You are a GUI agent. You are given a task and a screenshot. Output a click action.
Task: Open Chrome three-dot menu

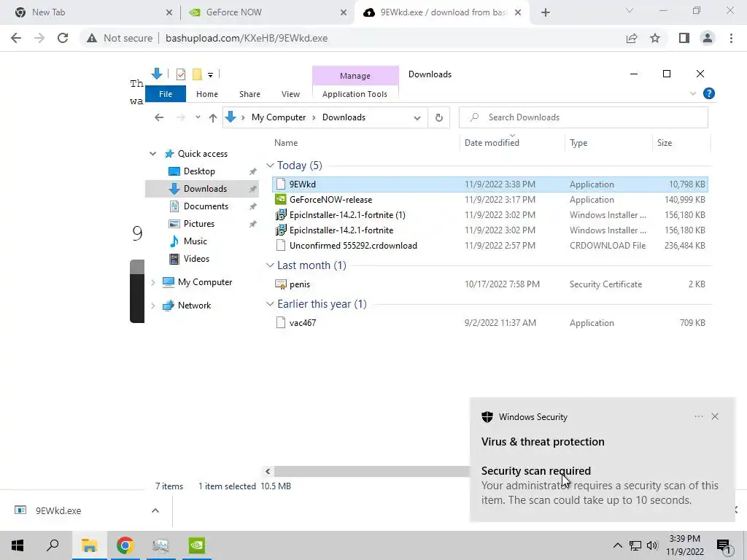731,38
